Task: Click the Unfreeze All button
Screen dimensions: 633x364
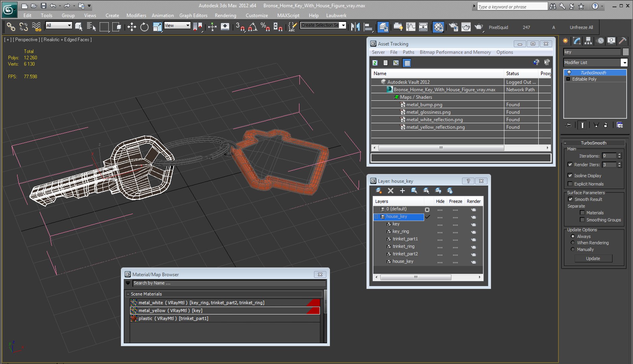Action: [x=581, y=27]
